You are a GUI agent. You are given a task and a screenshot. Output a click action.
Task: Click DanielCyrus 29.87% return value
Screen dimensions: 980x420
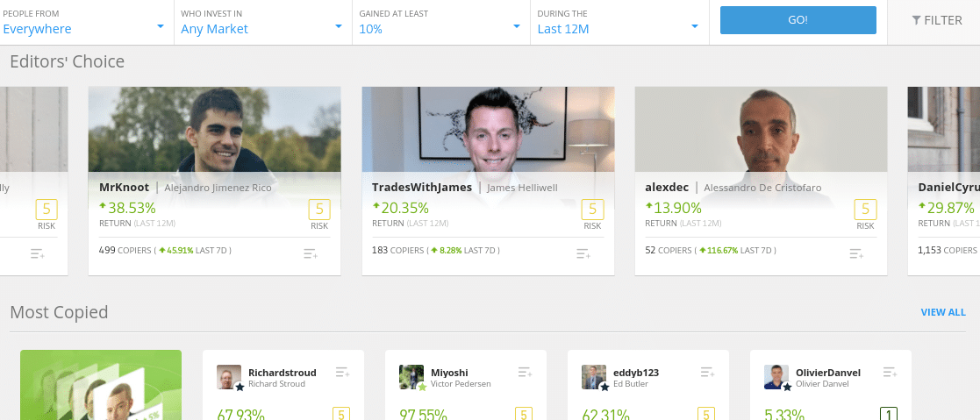[947, 208]
